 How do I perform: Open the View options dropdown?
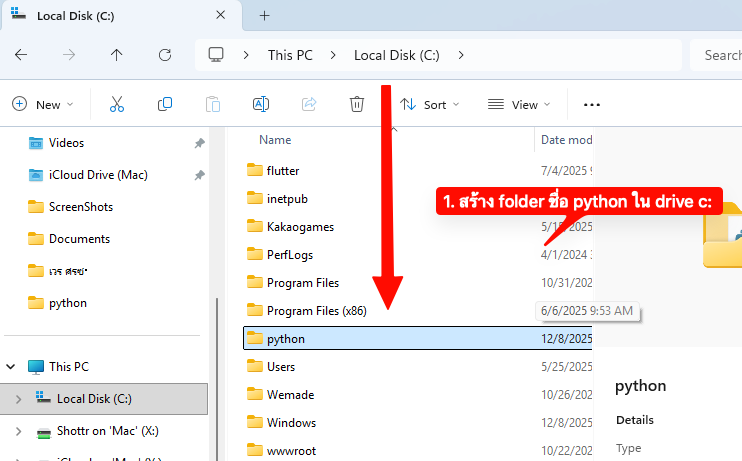pos(516,104)
